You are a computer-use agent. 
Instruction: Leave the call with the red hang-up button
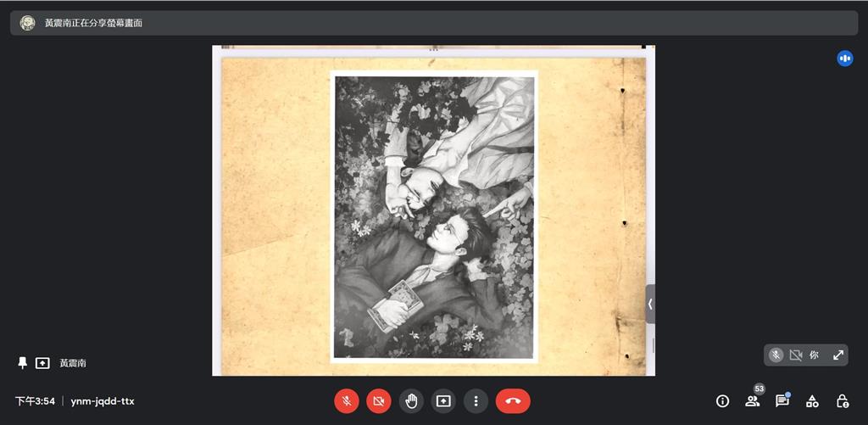point(513,401)
